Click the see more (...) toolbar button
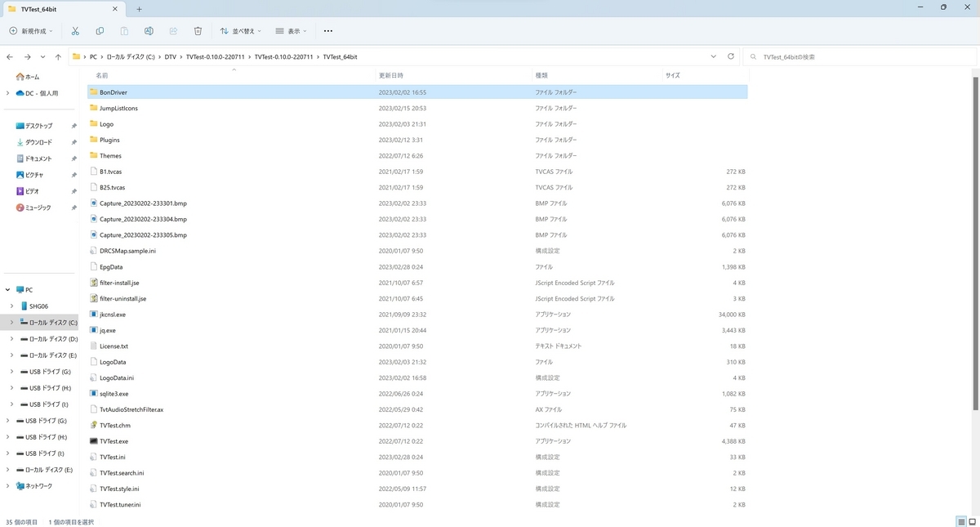Viewport: 980px width, 527px height. [x=327, y=31]
